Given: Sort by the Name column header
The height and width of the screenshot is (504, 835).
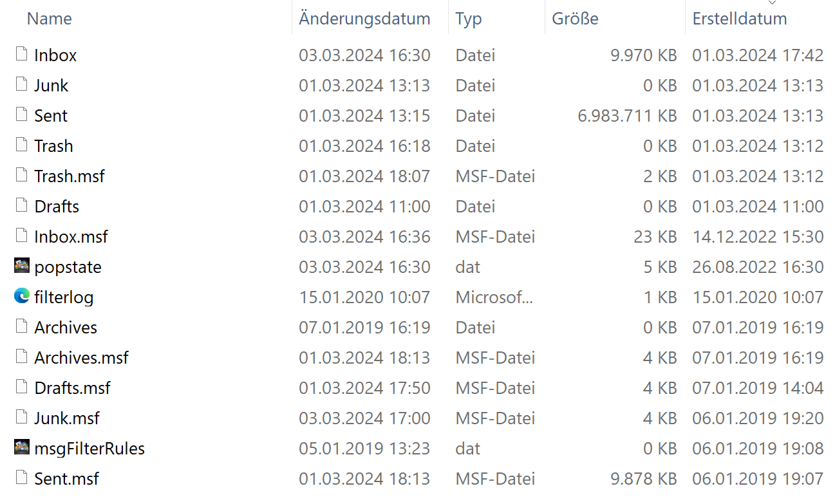Looking at the screenshot, I should [50, 19].
